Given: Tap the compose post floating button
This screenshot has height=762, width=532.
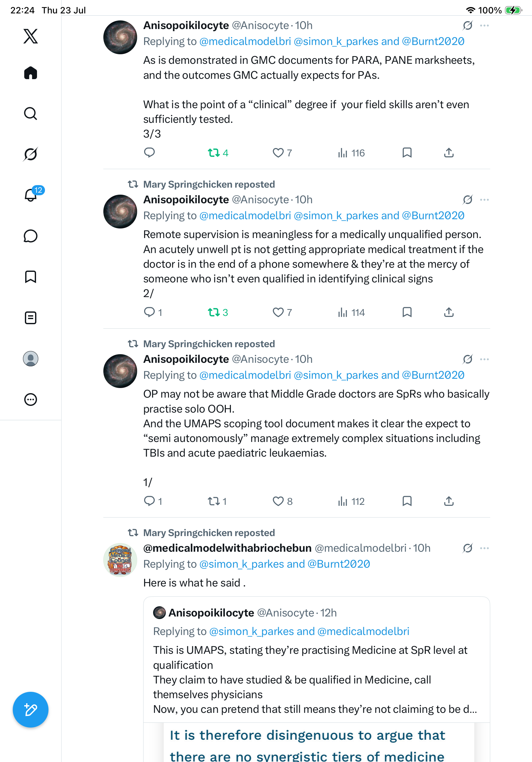Looking at the screenshot, I should [31, 710].
